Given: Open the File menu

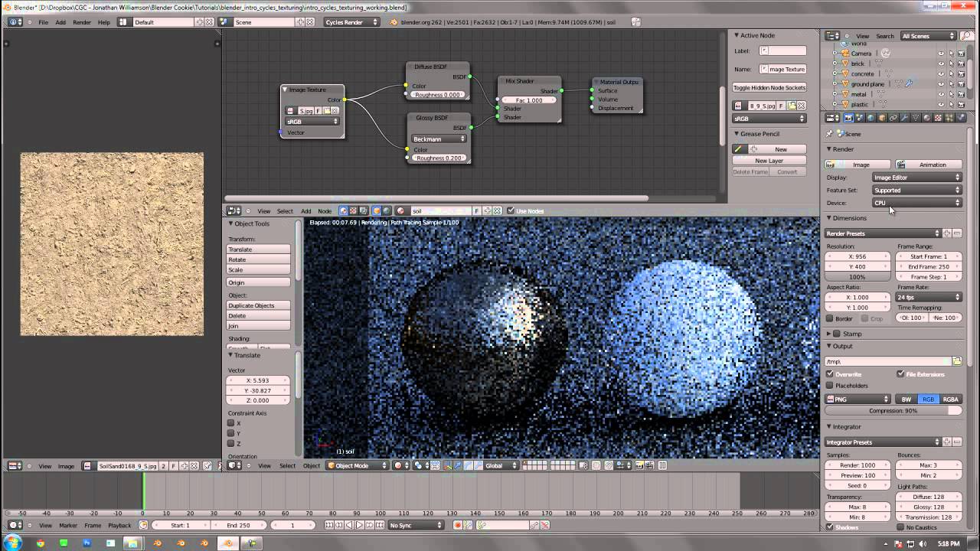Looking at the screenshot, I should click(x=44, y=22).
